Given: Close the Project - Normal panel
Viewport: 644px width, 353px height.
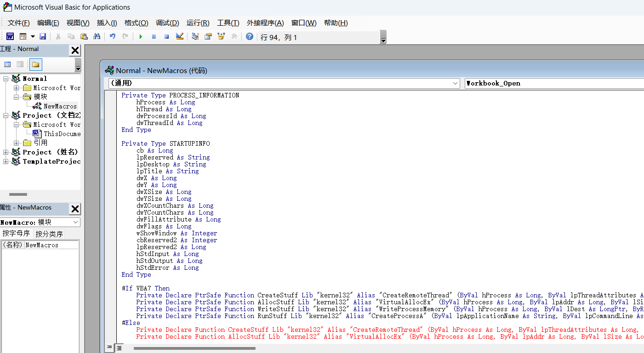Looking at the screenshot, I should [x=75, y=51].
